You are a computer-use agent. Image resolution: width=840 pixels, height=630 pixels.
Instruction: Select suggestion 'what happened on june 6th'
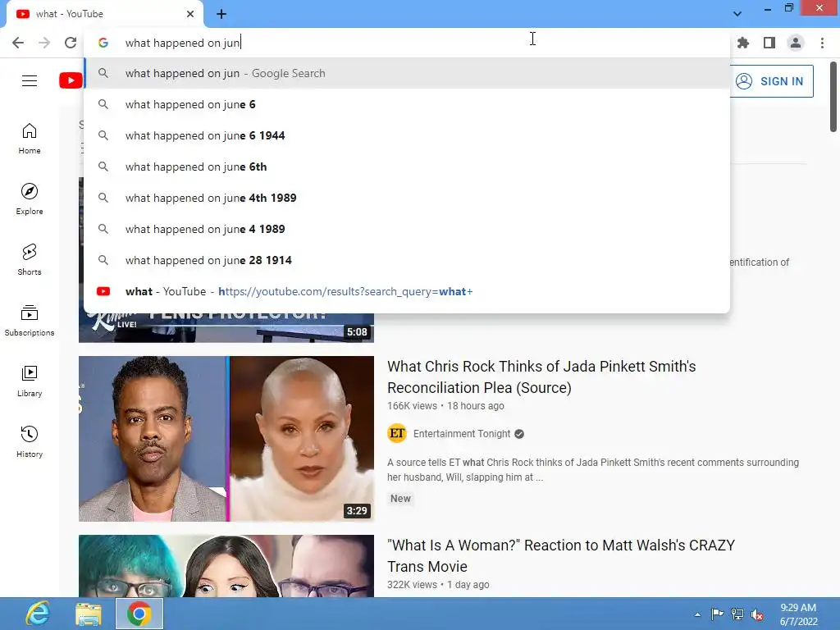(407, 167)
